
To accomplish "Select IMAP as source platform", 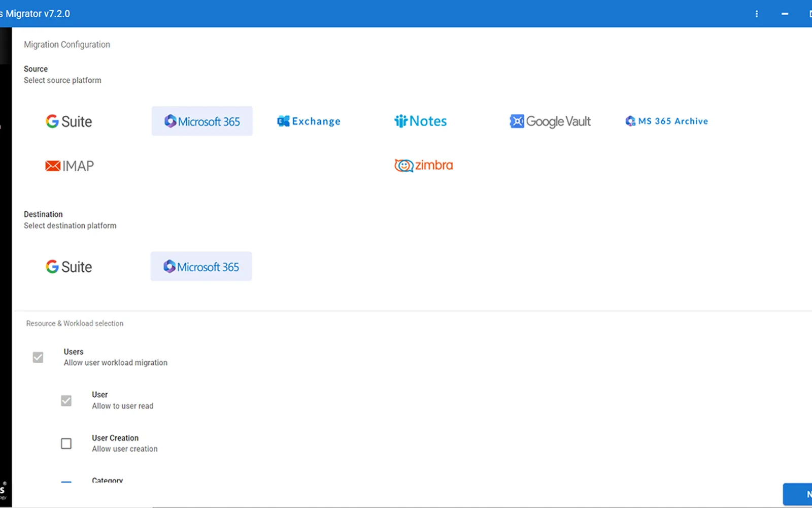I will click(70, 166).
